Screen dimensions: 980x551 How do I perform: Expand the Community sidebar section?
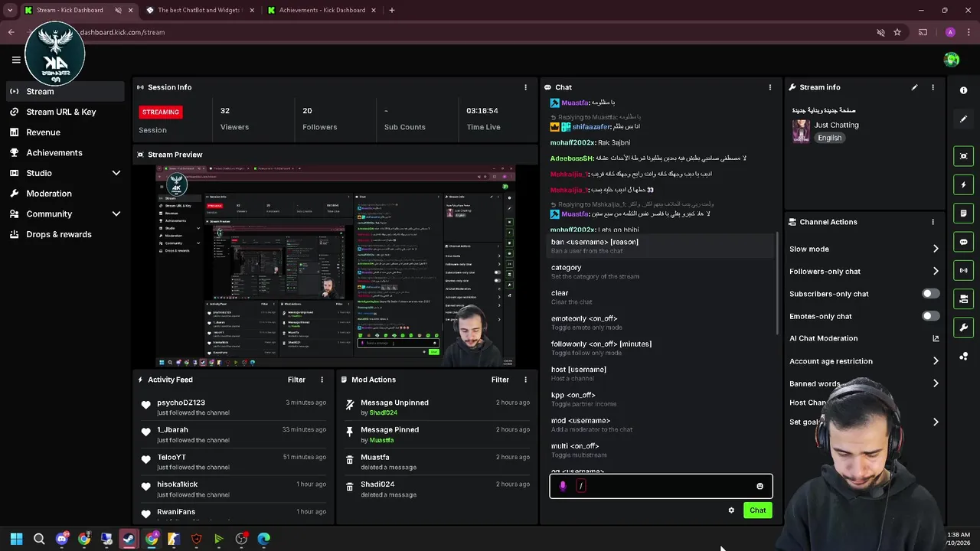(x=116, y=214)
